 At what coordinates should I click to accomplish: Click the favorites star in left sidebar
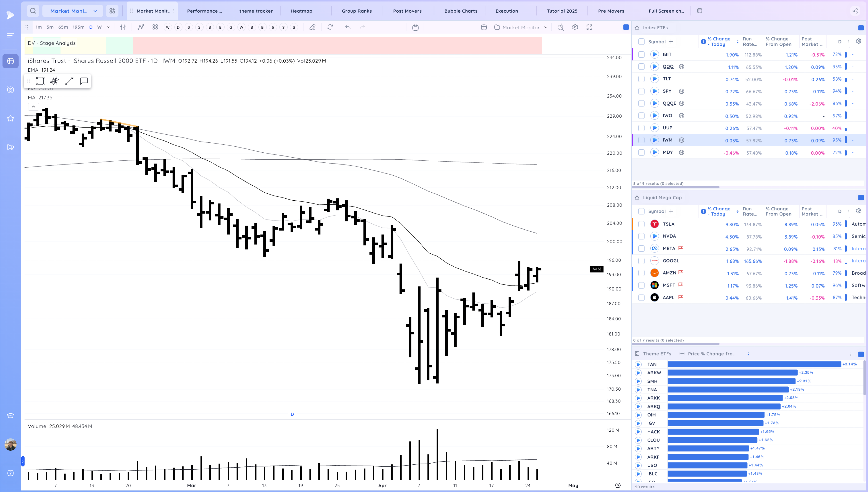pos(10,119)
